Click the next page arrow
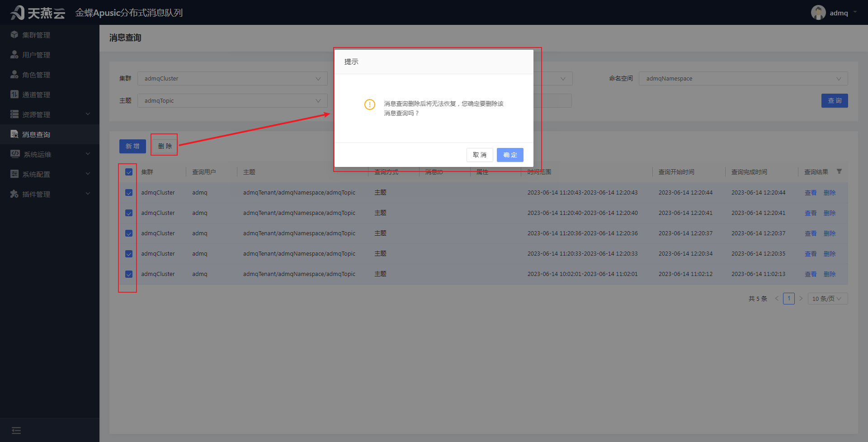The image size is (868, 442). pyautogui.click(x=801, y=299)
